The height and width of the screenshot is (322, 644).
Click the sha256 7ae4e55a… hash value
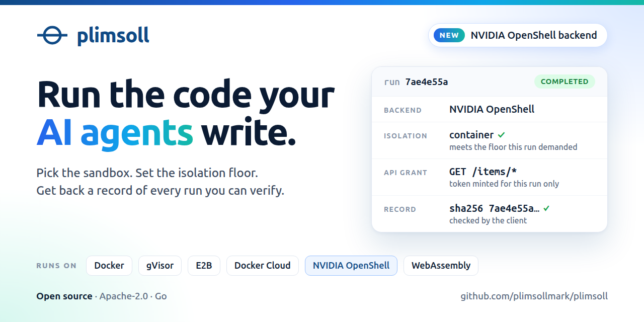click(494, 208)
